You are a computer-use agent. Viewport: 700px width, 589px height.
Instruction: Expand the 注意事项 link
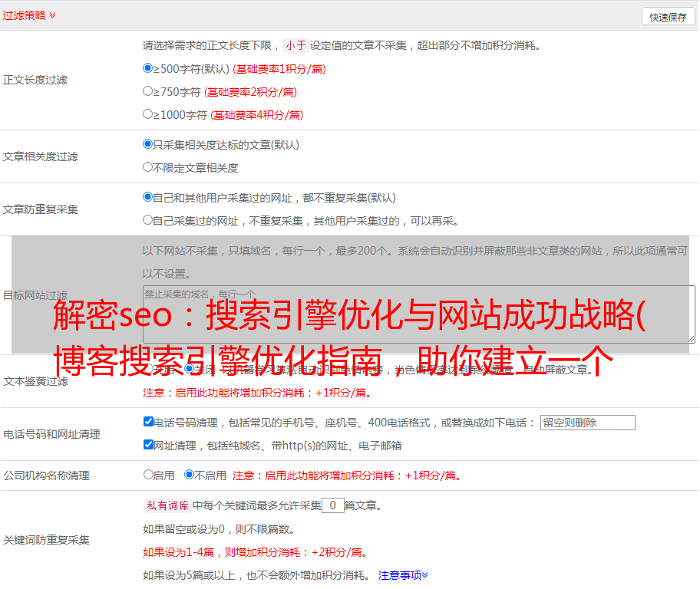tap(403, 575)
